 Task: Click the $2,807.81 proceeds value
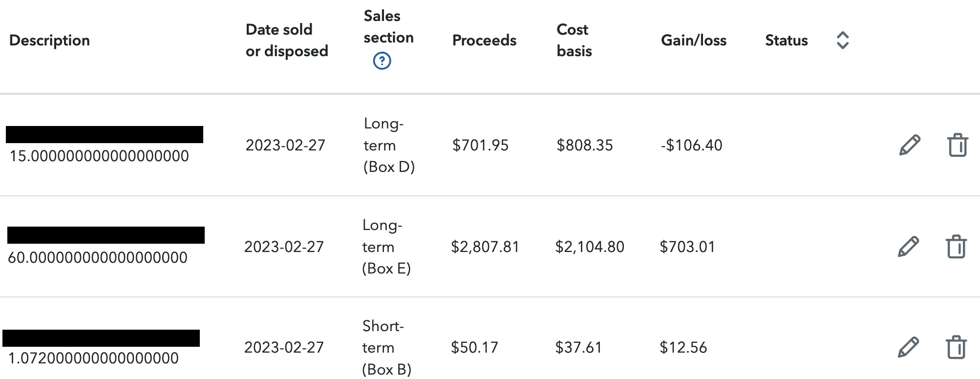485,247
